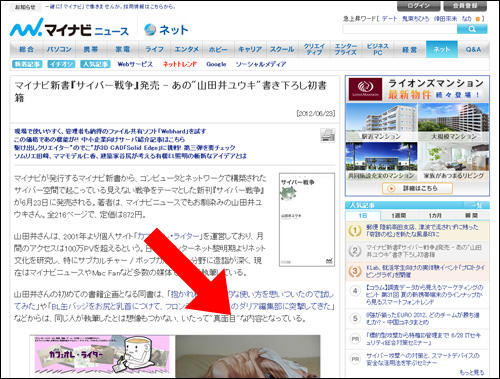This screenshot has height=379, width=500.
Task: Click the 新着記事 badge button
Action: (27, 64)
